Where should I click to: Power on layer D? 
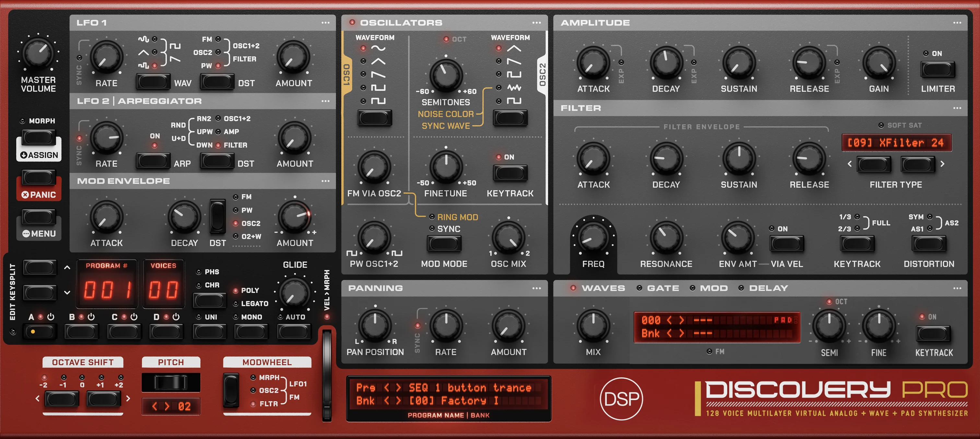click(x=176, y=317)
